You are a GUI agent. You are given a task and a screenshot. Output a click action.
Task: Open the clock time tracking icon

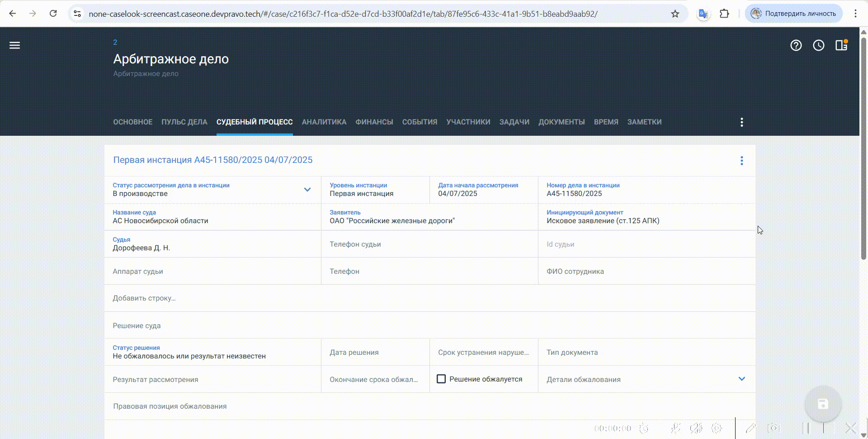click(x=818, y=45)
